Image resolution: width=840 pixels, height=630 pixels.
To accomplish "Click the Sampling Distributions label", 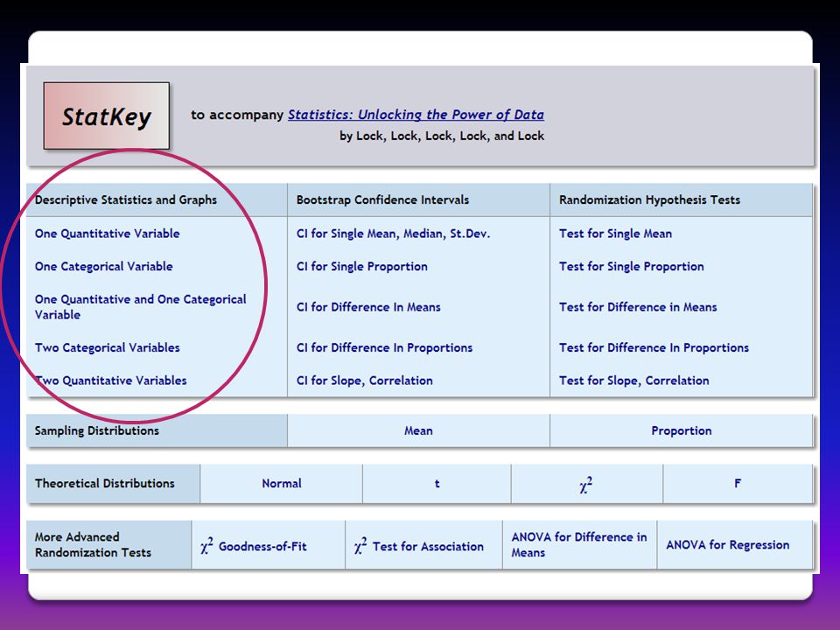I will pyautogui.click(x=97, y=430).
